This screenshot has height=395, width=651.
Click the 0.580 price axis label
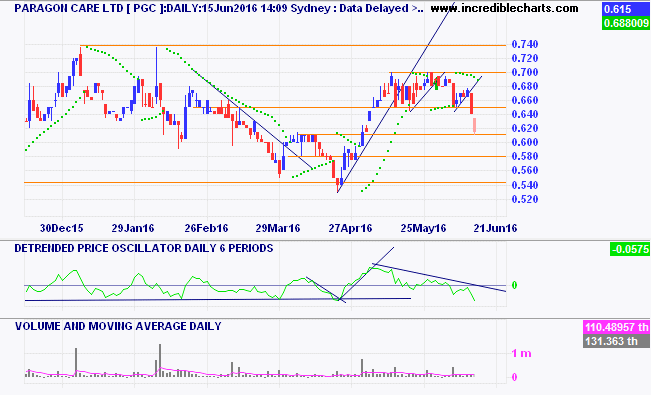[525, 156]
